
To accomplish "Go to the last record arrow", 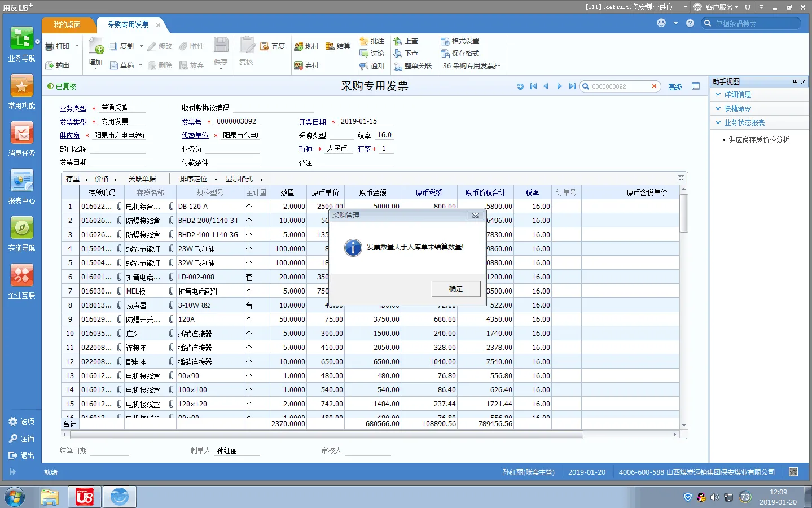I will [572, 86].
